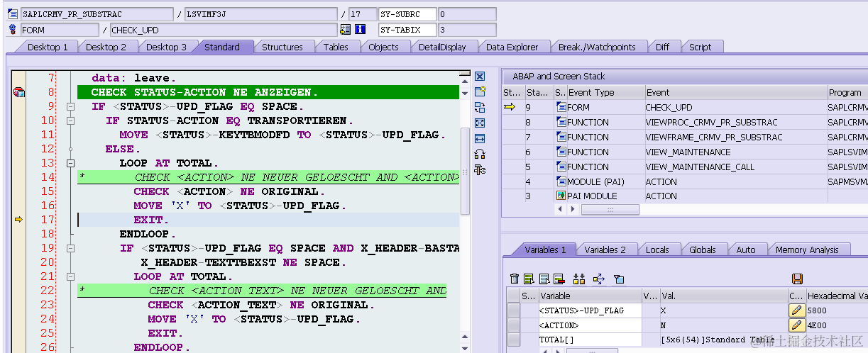This screenshot has height=353, width=868.
Task: Switch to the Desktop 1 tab
Action: coord(48,47)
